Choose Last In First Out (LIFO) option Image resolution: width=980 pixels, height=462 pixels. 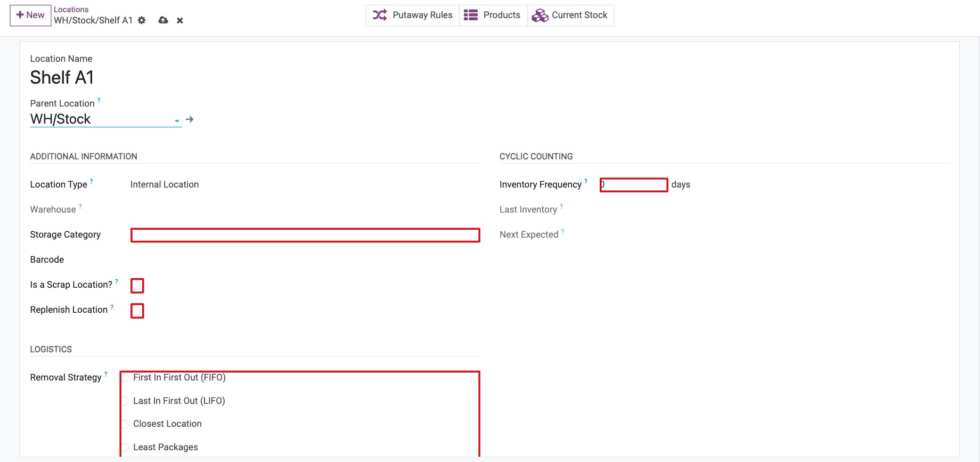[x=125, y=401]
